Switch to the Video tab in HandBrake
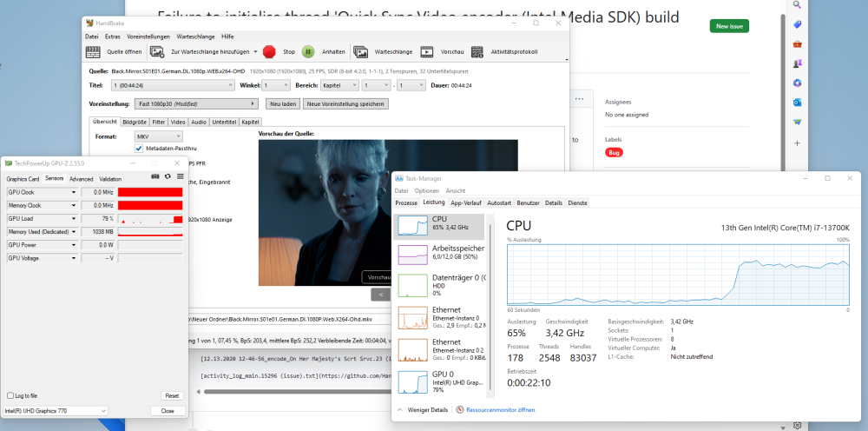The image size is (868, 431). tap(178, 122)
